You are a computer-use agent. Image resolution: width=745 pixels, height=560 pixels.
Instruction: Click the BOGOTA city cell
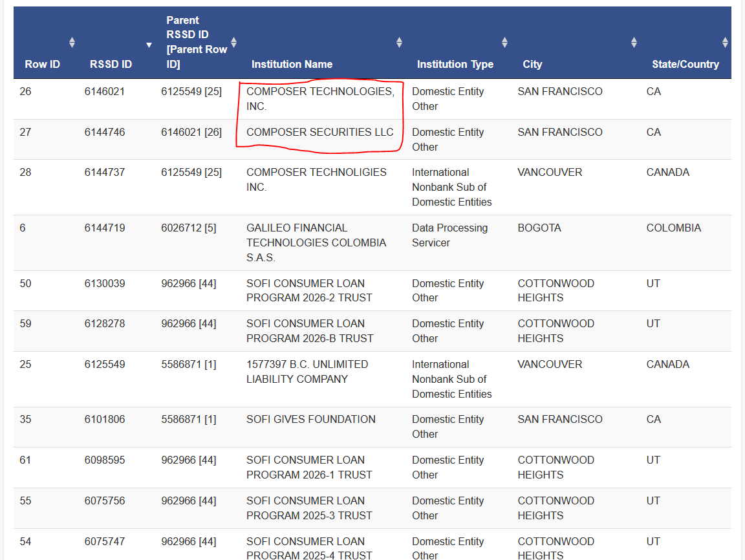(539, 228)
